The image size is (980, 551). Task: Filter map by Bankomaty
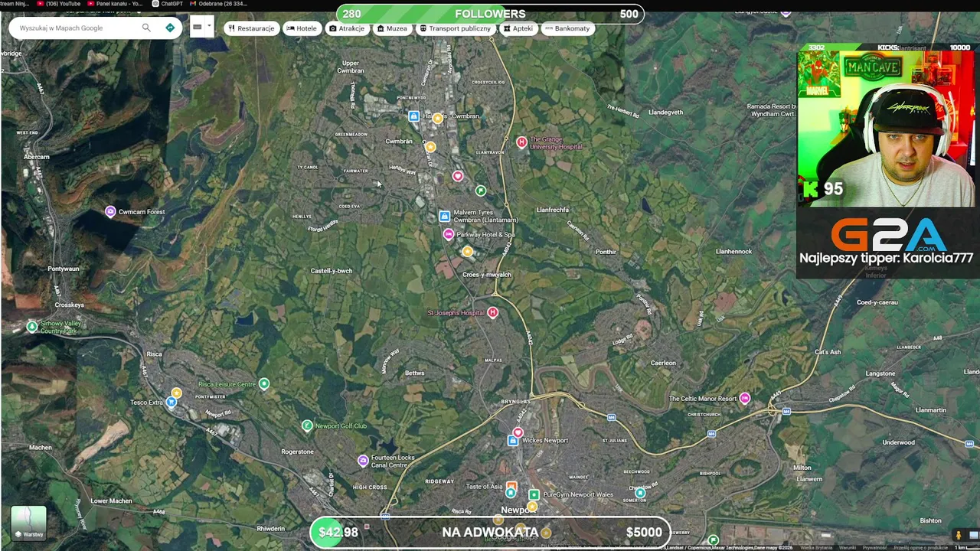[568, 28]
